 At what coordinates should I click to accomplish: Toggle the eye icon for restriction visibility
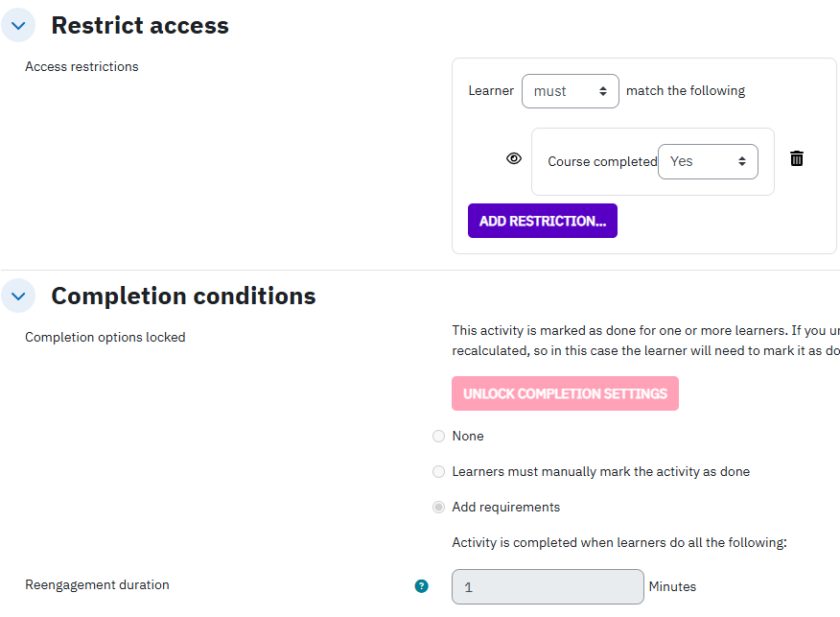[x=514, y=158]
